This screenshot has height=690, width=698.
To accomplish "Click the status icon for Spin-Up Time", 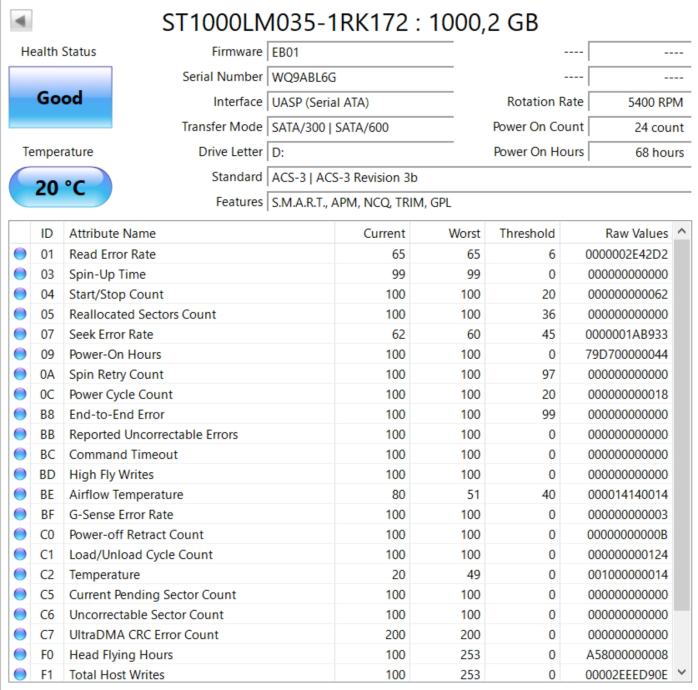I will [x=20, y=274].
